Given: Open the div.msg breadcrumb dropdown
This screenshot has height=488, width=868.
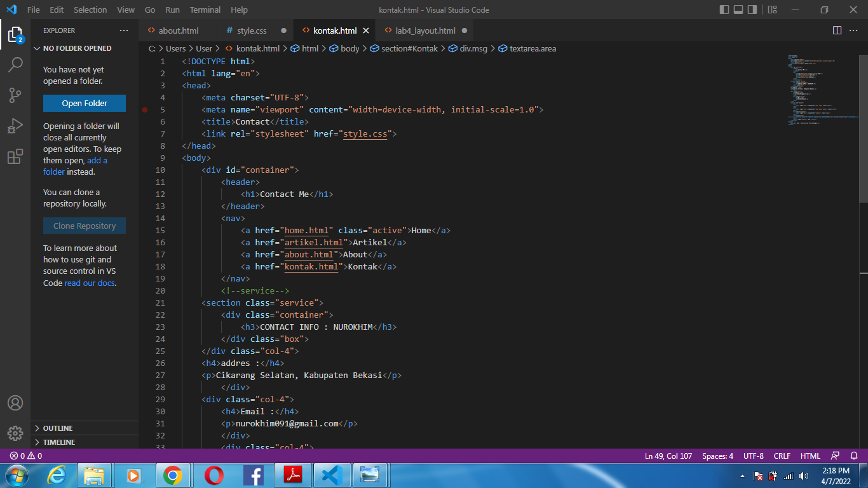Looking at the screenshot, I should click(x=473, y=48).
